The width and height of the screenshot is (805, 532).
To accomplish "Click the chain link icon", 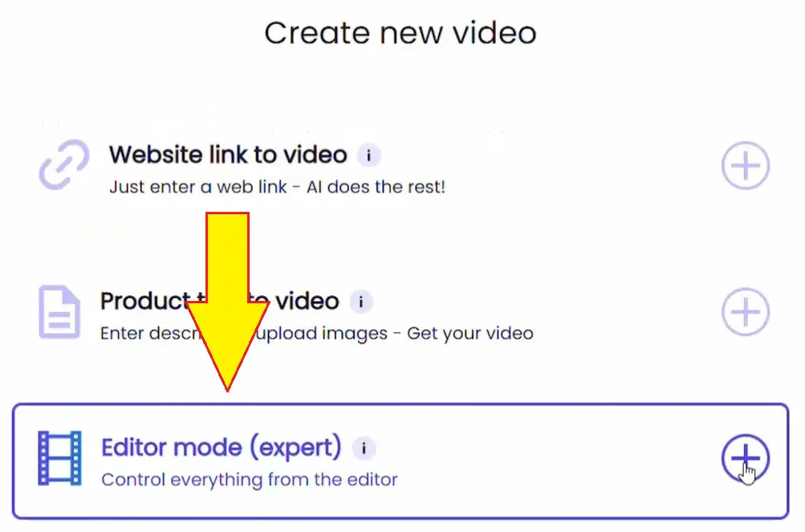I will pyautogui.click(x=64, y=164).
